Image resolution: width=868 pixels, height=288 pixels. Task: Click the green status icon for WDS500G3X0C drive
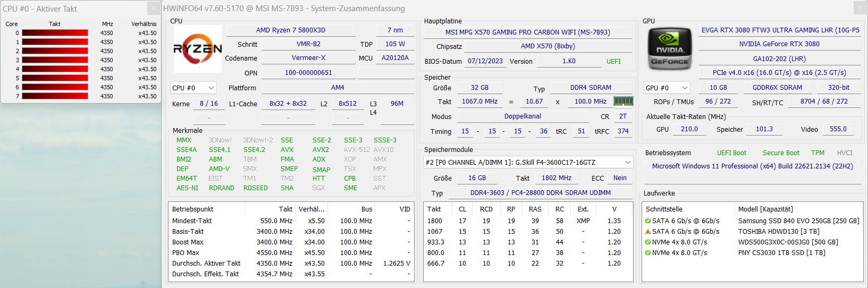coord(648,242)
